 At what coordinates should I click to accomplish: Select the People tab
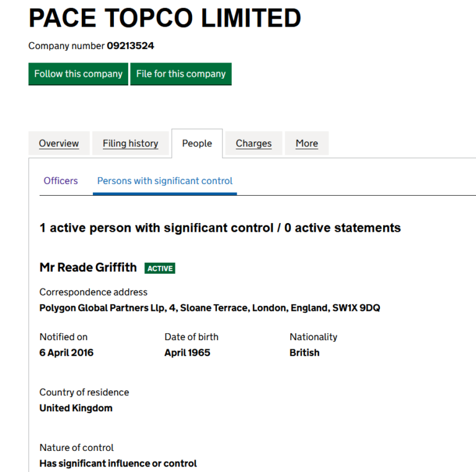coord(197,143)
